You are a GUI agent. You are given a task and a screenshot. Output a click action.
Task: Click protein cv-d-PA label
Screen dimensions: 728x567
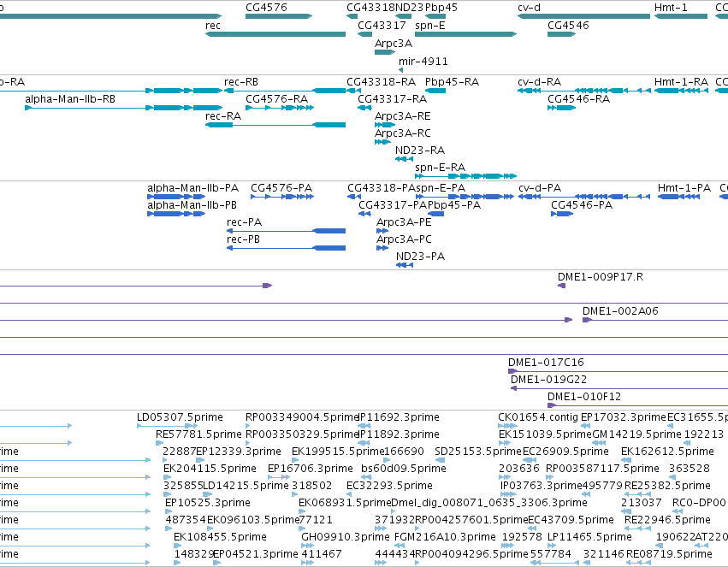pyautogui.click(x=540, y=188)
